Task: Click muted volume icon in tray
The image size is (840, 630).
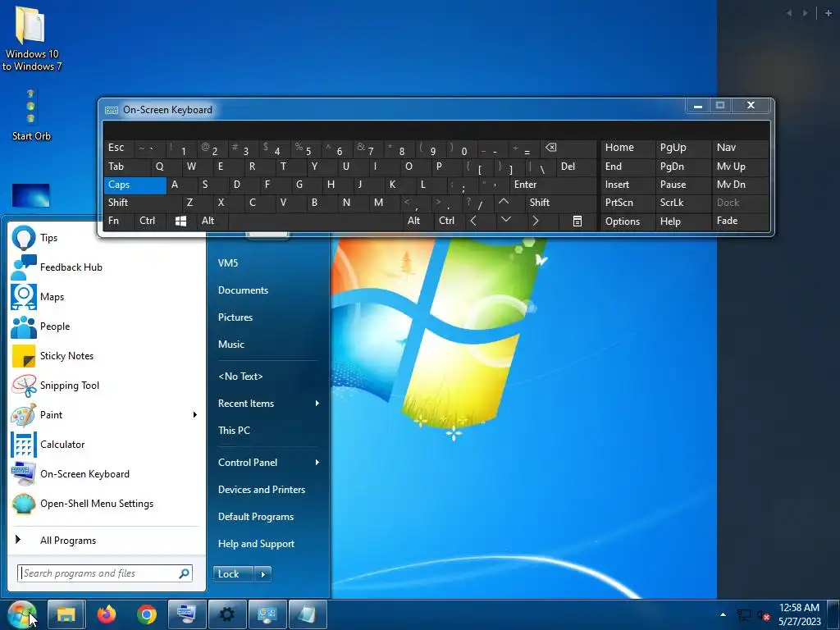Action: point(764,615)
